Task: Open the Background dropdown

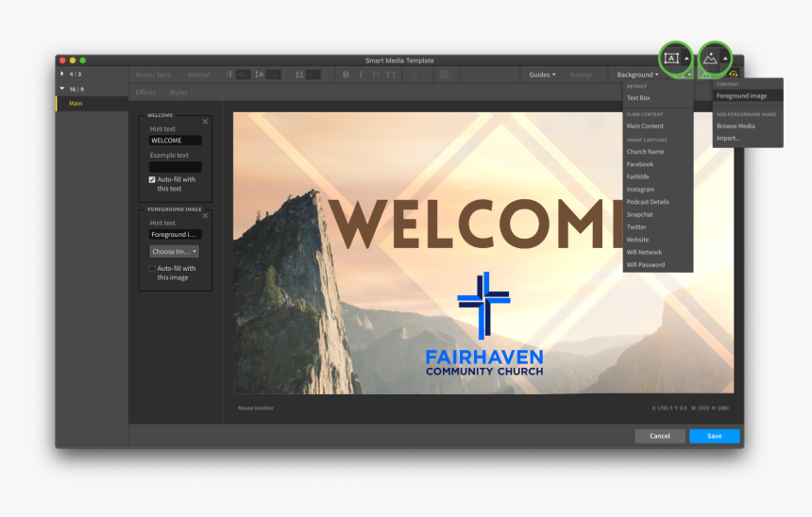Action: [x=637, y=75]
